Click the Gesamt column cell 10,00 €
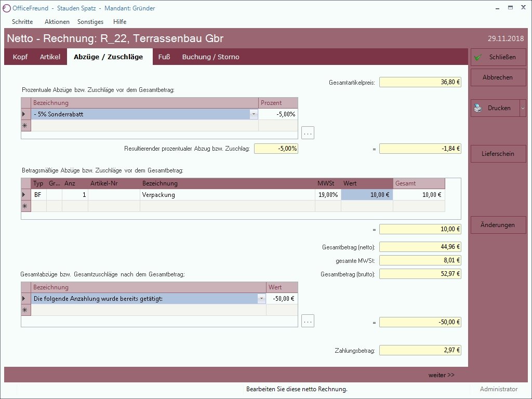Image resolution: width=532 pixels, height=399 pixels. tap(419, 195)
